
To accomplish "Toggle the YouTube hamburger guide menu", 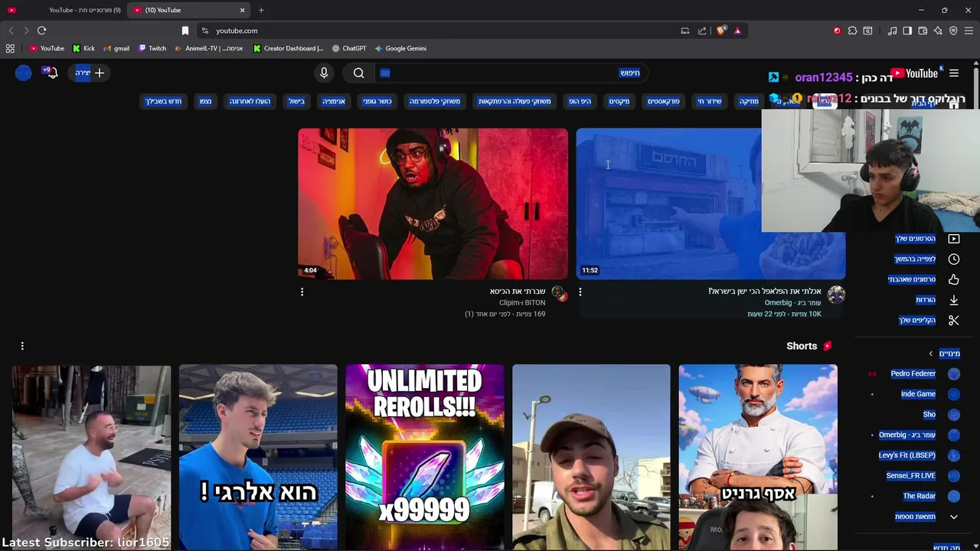I will 954,73.
